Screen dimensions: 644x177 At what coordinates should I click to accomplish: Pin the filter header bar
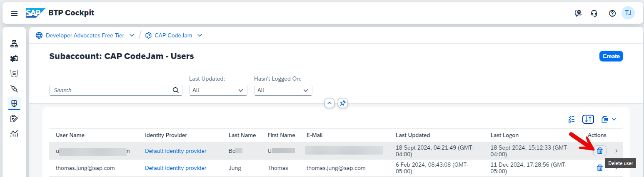tap(342, 103)
